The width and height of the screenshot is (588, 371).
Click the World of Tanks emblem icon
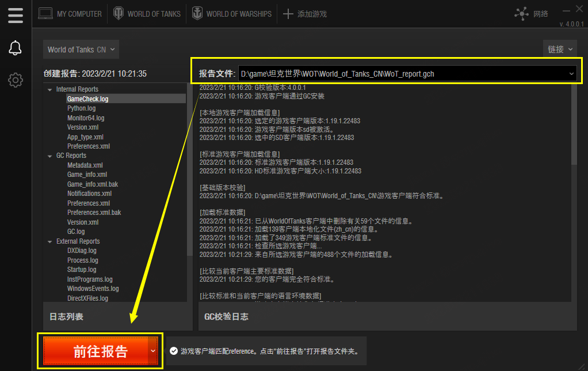[x=117, y=14]
